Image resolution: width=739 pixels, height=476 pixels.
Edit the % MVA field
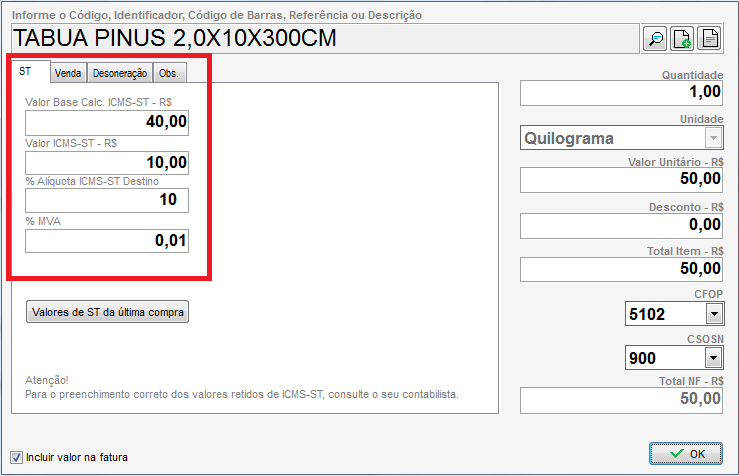pyautogui.click(x=107, y=241)
